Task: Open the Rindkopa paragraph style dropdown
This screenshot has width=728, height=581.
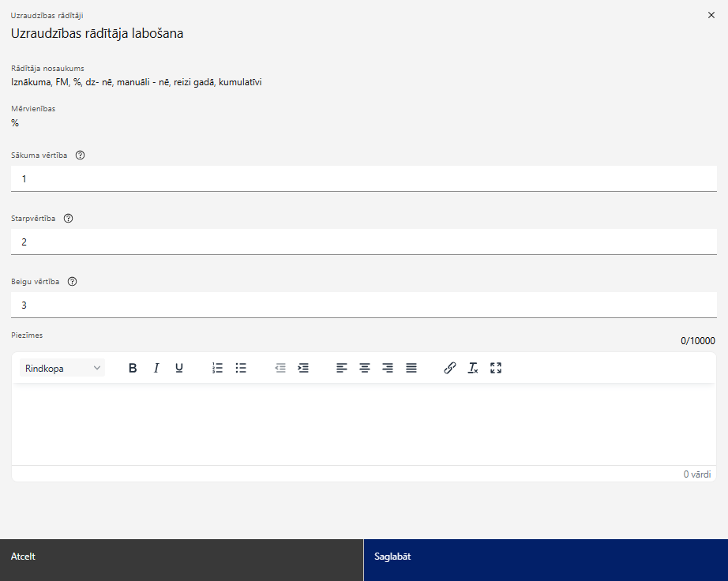Action: [62, 368]
